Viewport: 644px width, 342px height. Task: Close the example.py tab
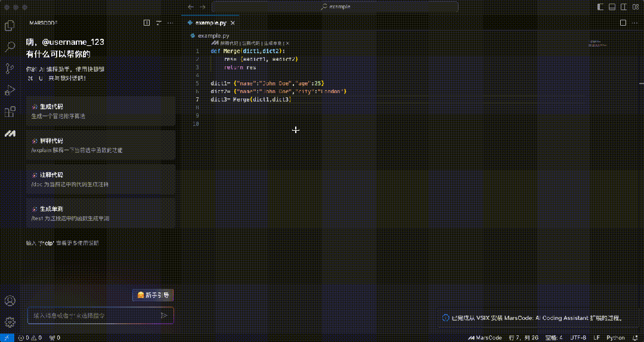(233, 23)
